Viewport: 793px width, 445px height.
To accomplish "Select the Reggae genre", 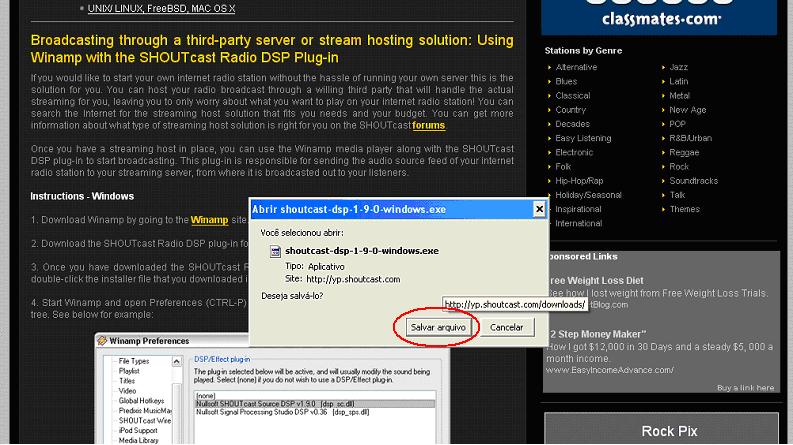I will [x=684, y=152].
